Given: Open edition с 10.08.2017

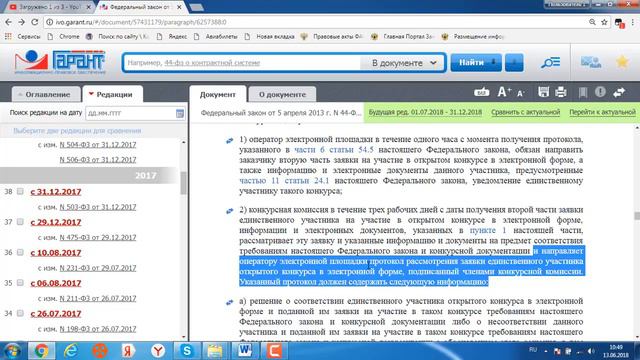Looking at the screenshot, I should click(56, 253).
